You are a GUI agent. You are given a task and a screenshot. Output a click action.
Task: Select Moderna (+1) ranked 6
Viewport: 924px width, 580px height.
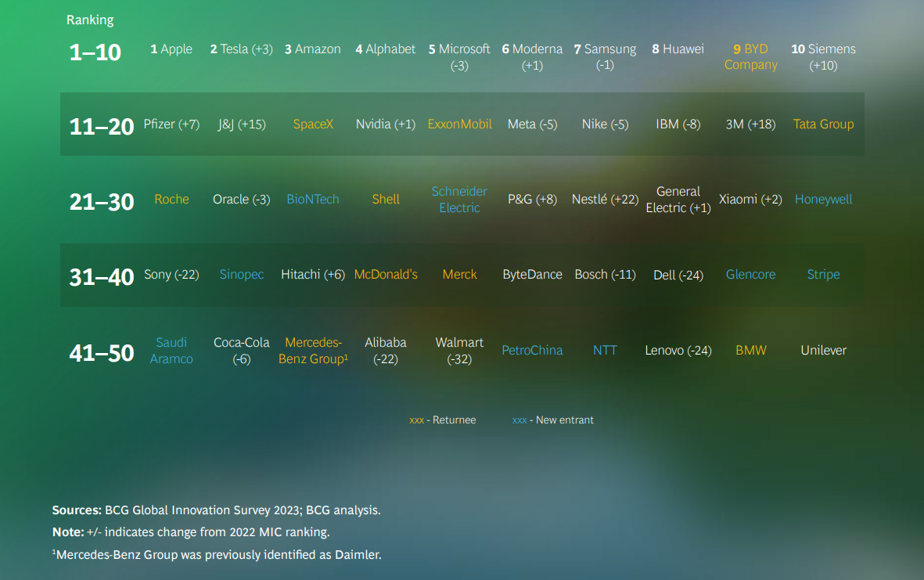[532, 56]
